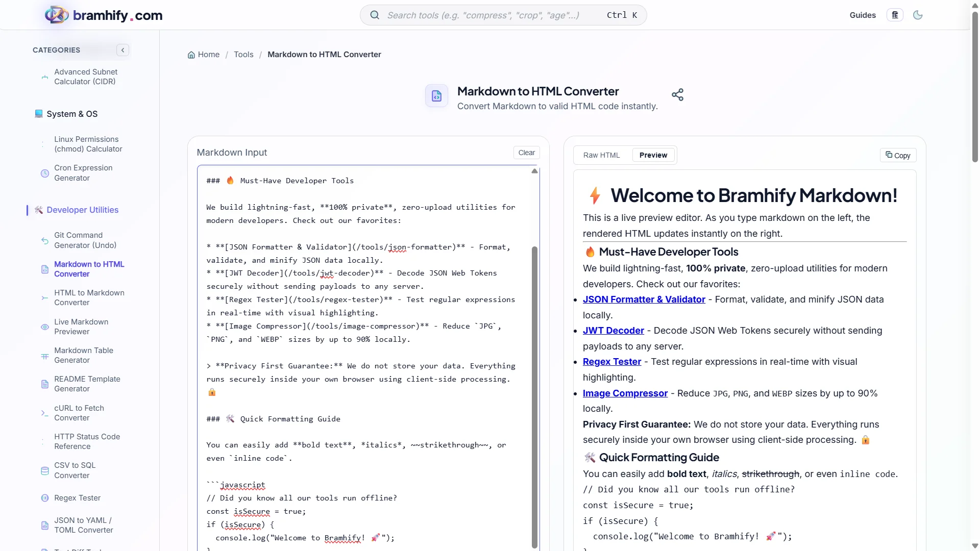Switch to the Raw HTML tab
This screenshot has height=551, width=980.
pyautogui.click(x=601, y=155)
